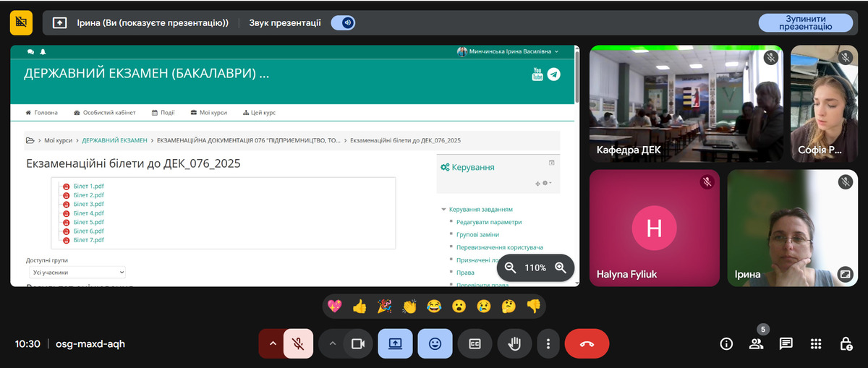Collapse the Керування завданням tree node
The width and height of the screenshot is (868, 368).
click(x=443, y=210)
